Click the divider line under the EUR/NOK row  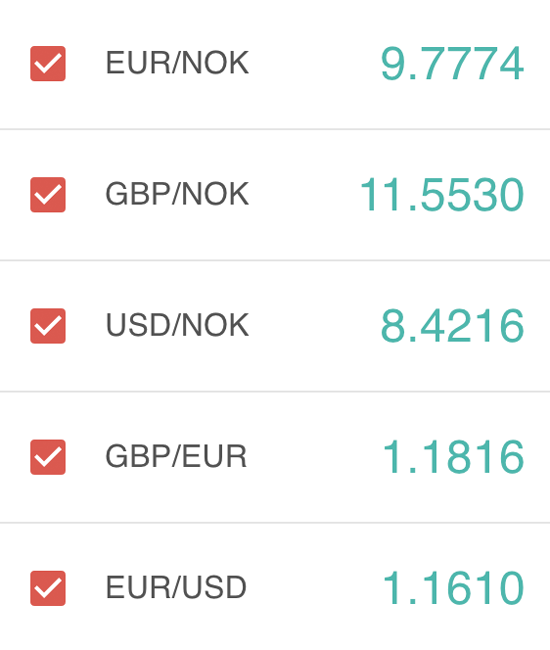click(x=275, y=129)
